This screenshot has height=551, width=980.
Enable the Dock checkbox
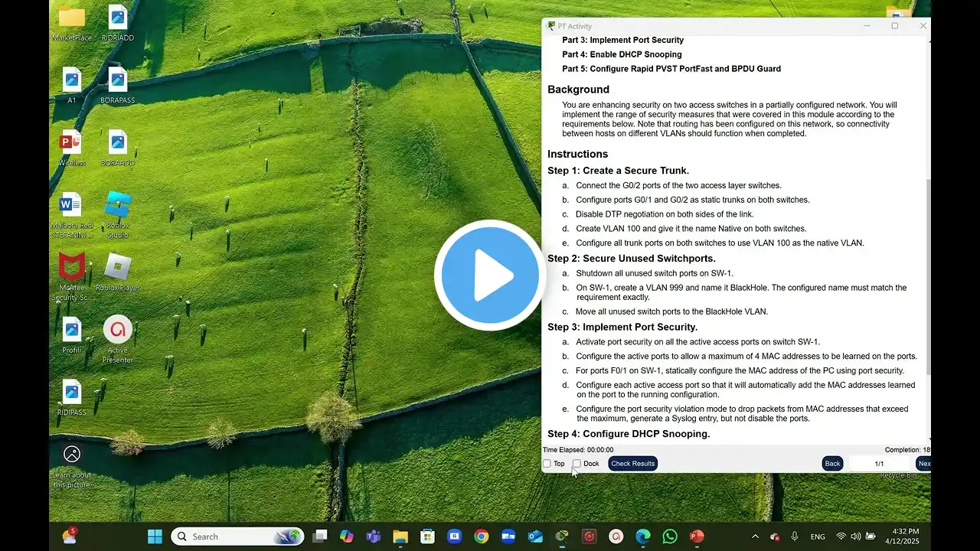(x=577, y=464)
